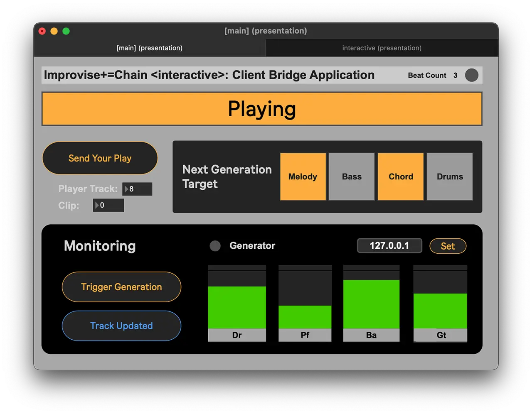Click the Beat Count indicator circle

pyautogui.click(x=471, y=75)
